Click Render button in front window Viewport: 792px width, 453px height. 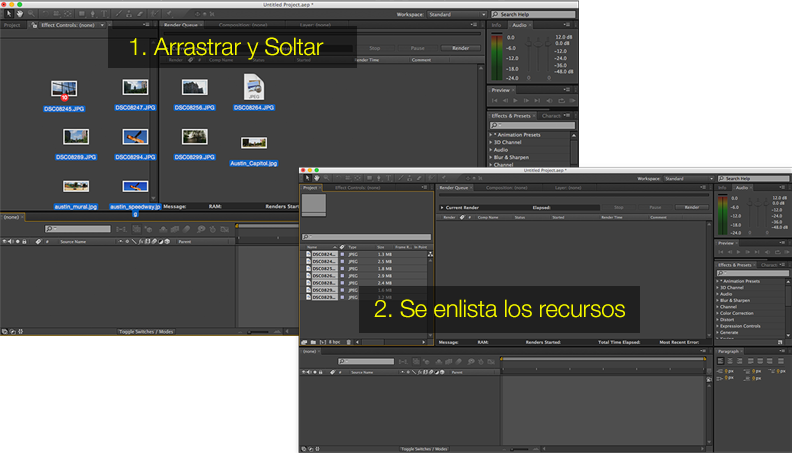[692, 208]
